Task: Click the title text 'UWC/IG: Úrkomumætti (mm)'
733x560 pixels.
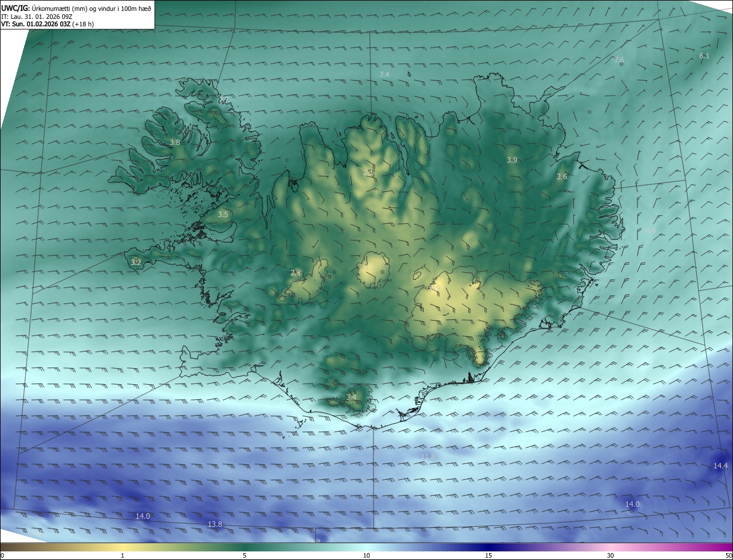Action: tap(44, 8)
